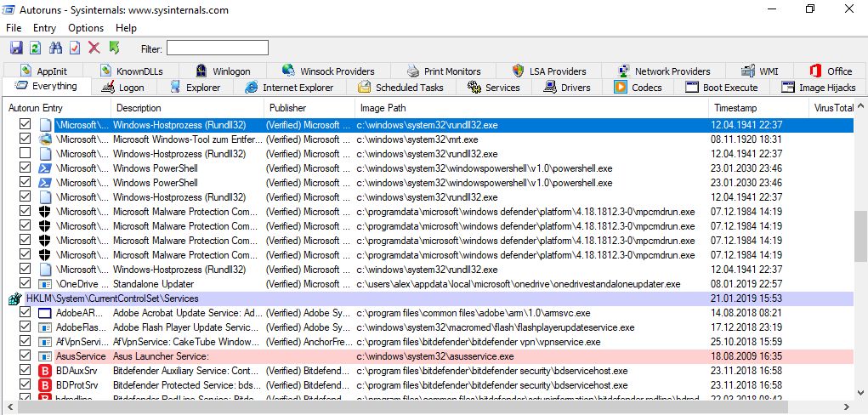Open the Print Monitors tab

click(x=444, y=71)
